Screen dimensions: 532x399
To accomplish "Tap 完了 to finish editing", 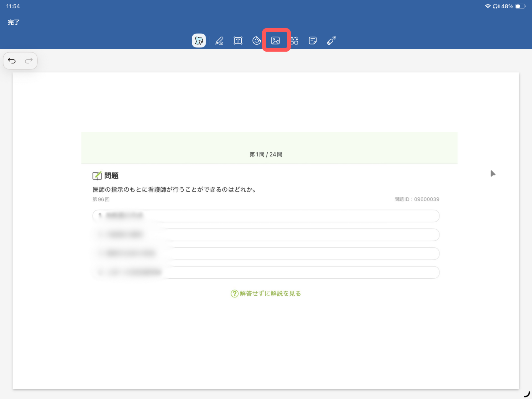I will [14, 22].
